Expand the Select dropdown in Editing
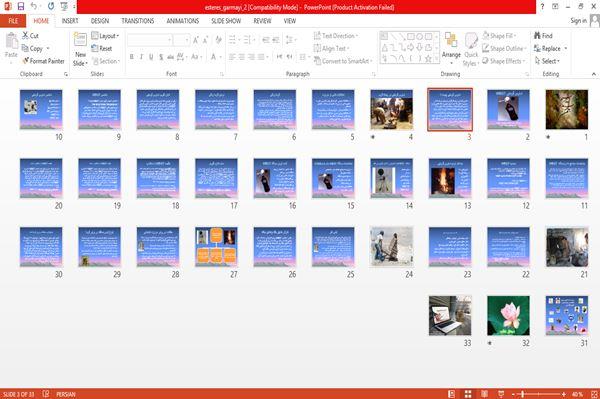This screenshot has height=399, width=600. coord(547,61)
